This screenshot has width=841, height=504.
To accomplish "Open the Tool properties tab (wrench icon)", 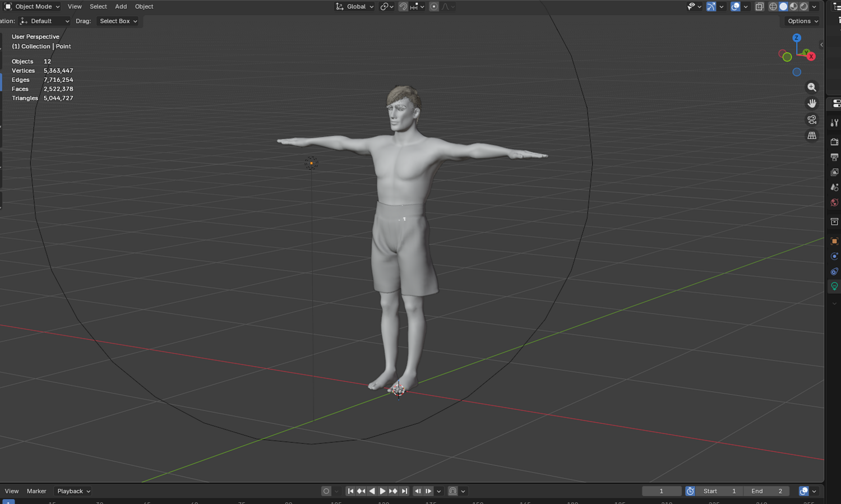I will pos(834,123).
